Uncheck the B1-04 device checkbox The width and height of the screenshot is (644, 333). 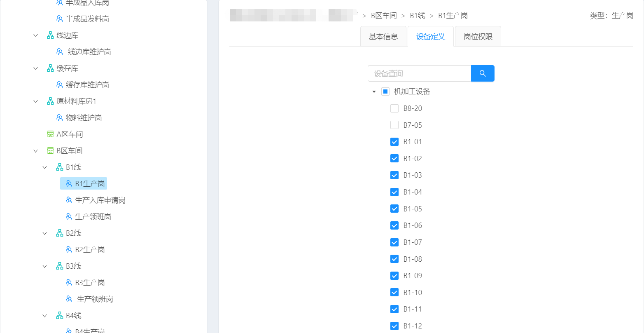click(394, 192)
